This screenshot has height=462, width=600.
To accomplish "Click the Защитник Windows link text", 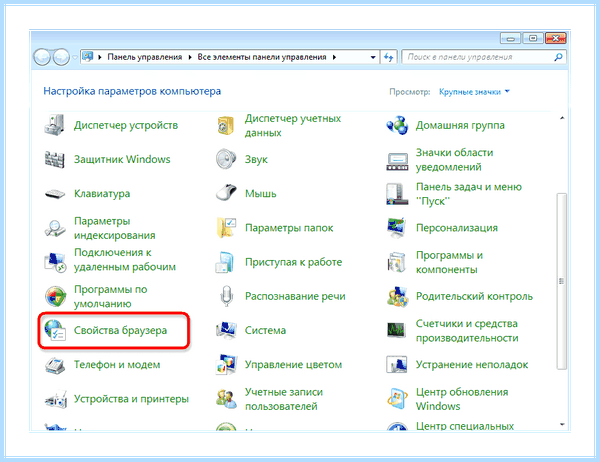I will tap(122, 159).
